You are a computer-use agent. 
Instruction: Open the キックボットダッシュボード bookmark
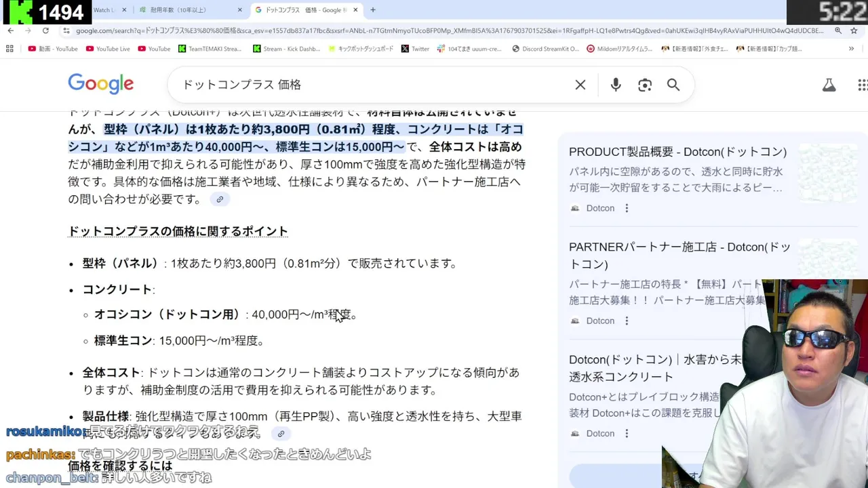pyautogui.click(x=361, y=49)
